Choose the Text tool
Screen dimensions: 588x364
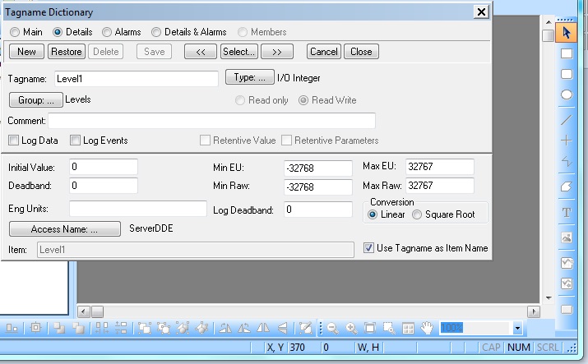[567, 212]
